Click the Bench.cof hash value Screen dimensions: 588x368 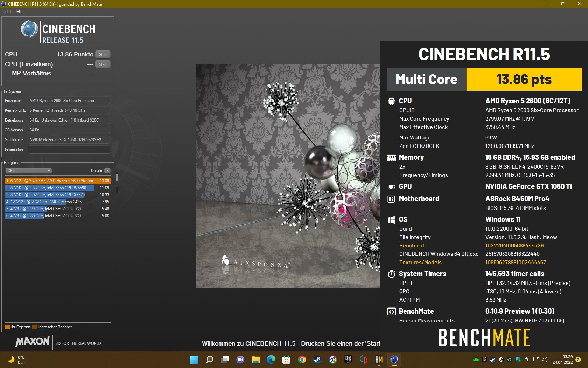click(x=514, y=246)
